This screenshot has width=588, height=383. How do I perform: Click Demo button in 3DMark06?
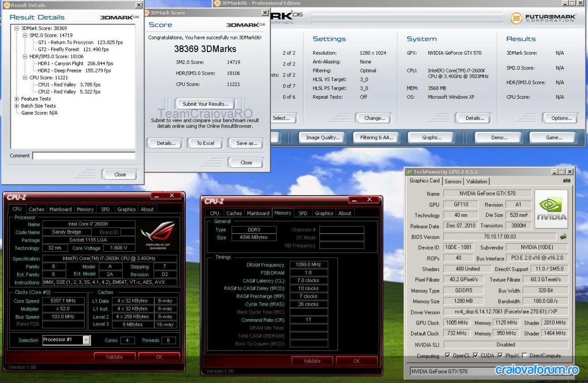click(499, 138)
